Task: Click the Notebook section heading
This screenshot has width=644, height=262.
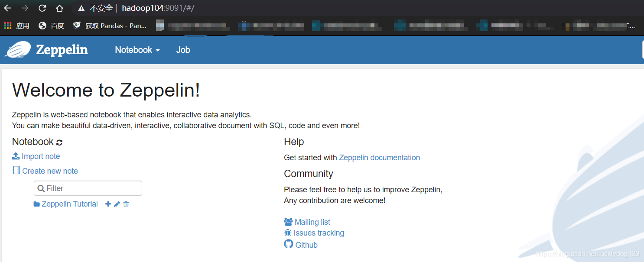Action: 33,142
